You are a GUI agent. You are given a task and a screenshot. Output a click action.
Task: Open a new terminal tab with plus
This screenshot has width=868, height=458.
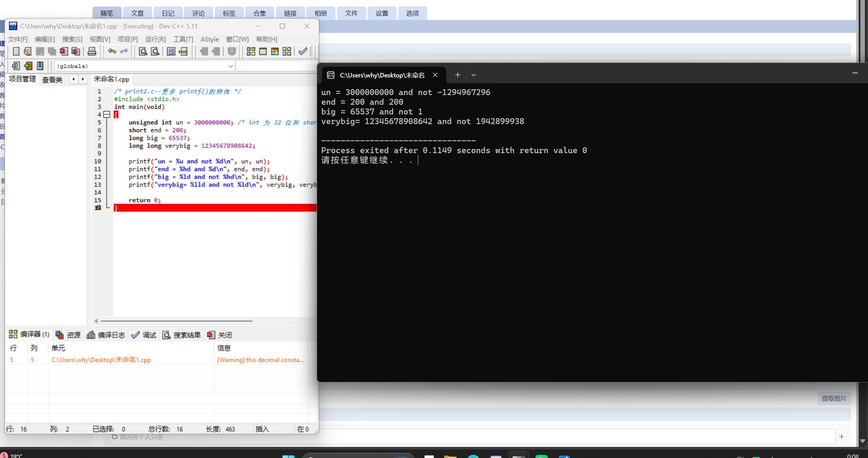tap(458, 75)
